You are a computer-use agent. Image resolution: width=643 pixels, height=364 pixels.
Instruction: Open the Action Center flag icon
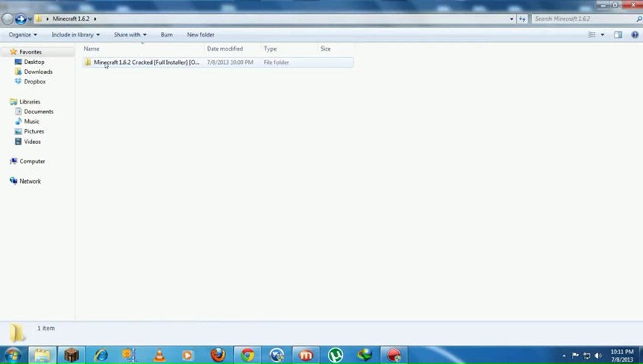coord(575,356)
